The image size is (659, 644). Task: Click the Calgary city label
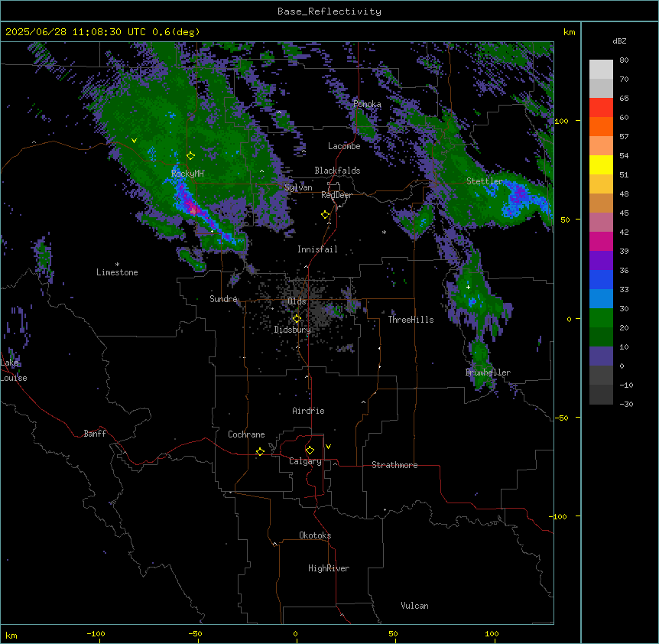point(305,461)
